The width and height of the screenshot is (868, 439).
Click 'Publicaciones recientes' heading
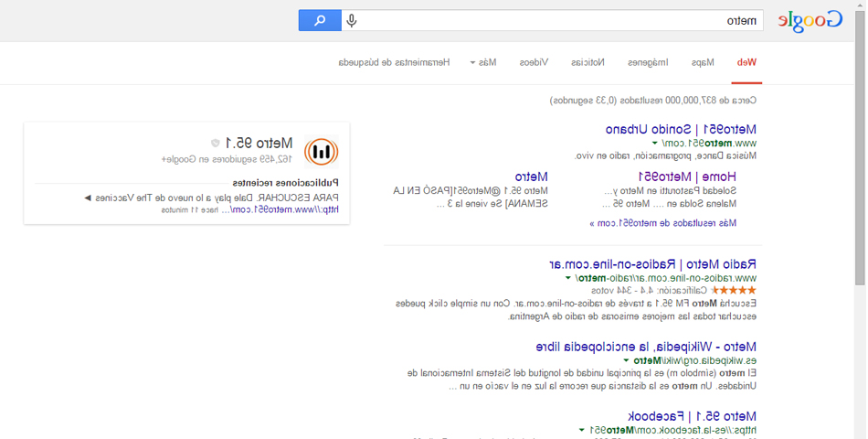286,183
